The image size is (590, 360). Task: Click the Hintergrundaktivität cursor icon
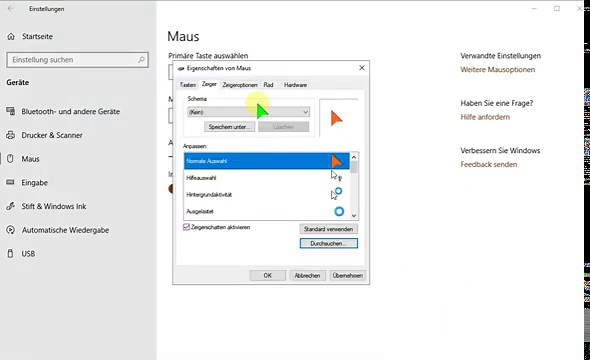(x=336, y=193)
